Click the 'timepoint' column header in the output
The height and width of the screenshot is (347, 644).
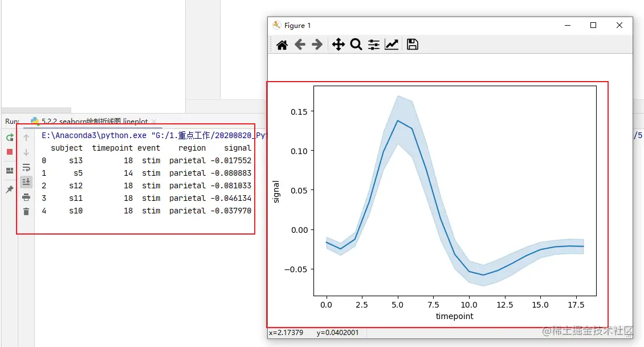tap(112, 148)
